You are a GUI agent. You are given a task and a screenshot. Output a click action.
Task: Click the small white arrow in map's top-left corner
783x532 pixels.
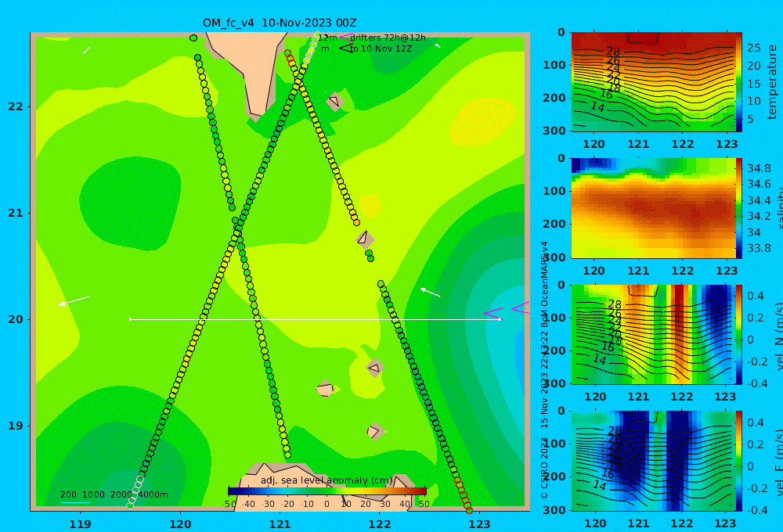tap(86, 50)
